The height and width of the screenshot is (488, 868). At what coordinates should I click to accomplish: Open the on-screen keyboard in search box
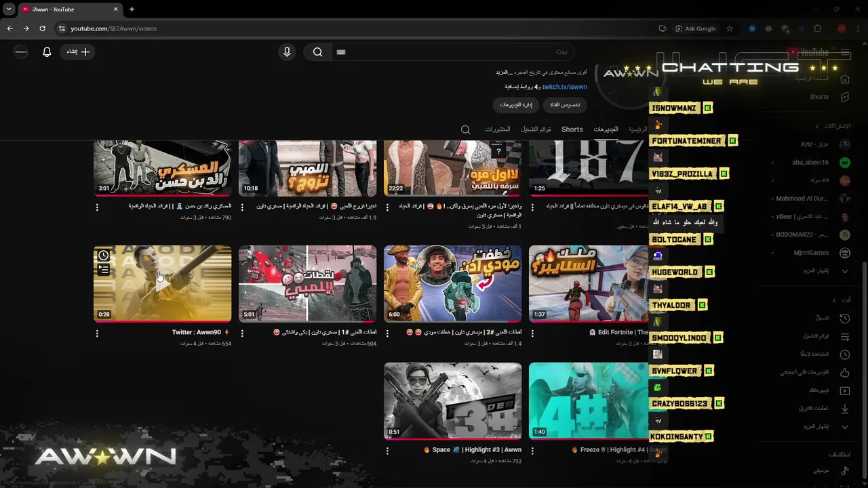[x=341, y=52]
